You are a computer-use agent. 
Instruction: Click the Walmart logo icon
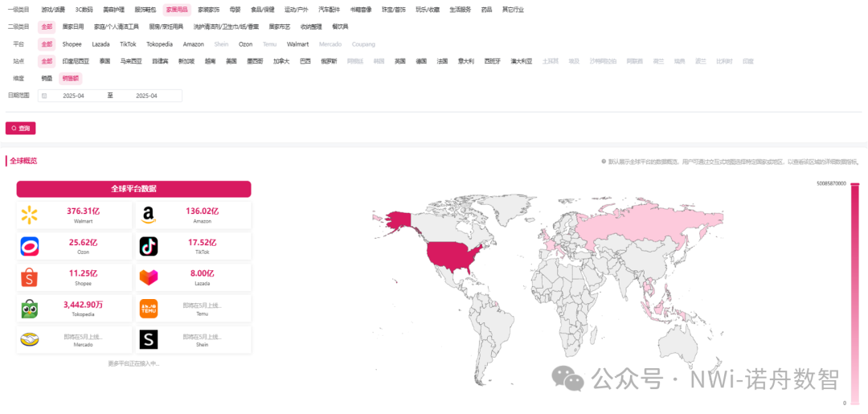pos(30,215)
